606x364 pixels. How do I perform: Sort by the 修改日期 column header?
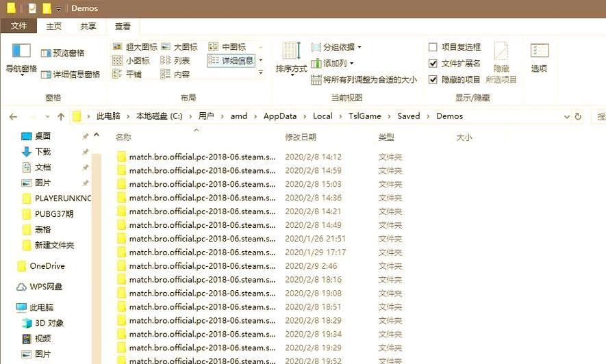[301, 137]
